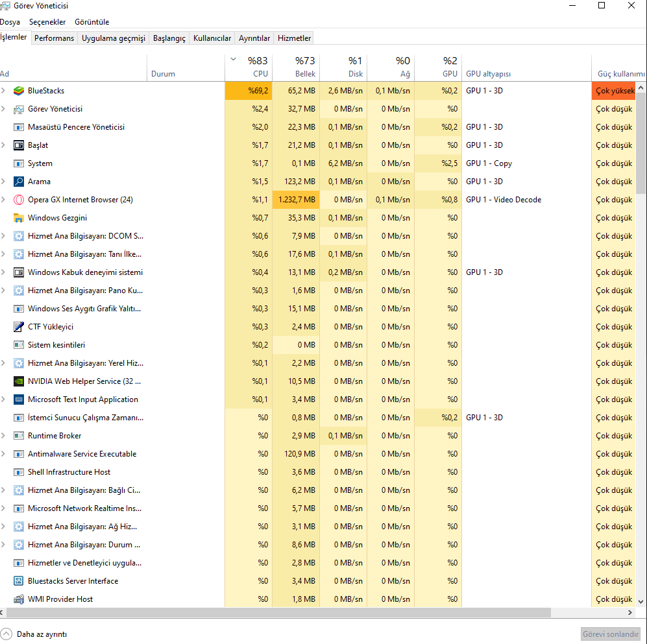Select the Microsoft Network Realtime icon

(x=19, y=508)
